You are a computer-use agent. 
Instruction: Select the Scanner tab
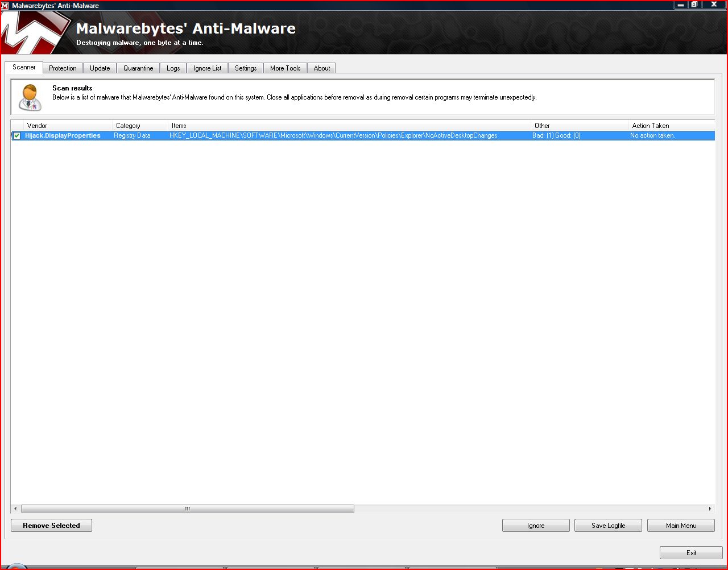(x=24, y=67)
